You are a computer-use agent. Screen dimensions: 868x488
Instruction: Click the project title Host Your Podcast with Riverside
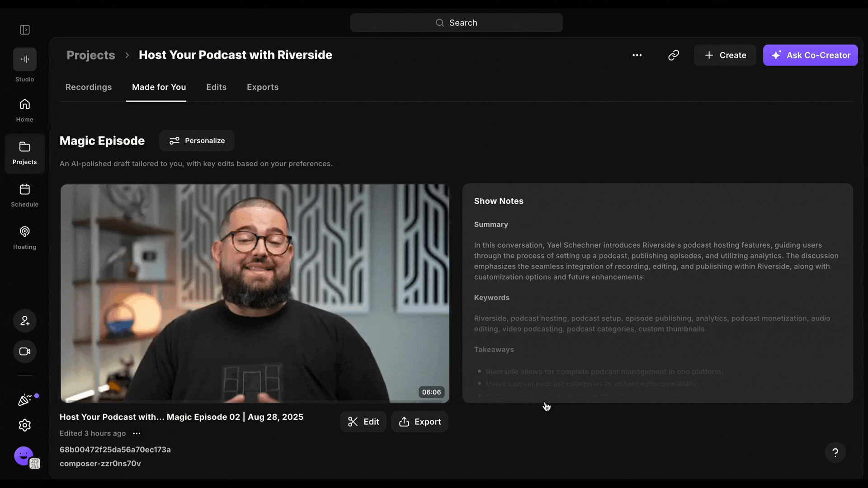tap(236, 55)
